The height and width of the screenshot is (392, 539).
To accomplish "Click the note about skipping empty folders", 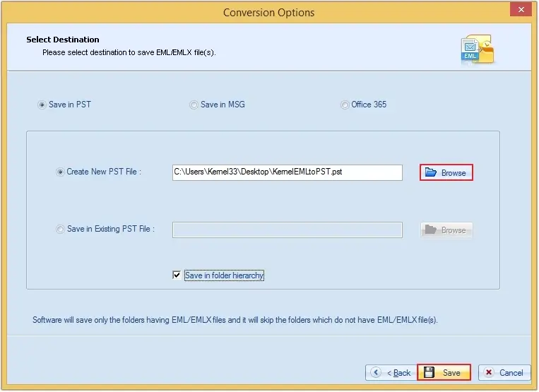I will click(x=235, y=320).
